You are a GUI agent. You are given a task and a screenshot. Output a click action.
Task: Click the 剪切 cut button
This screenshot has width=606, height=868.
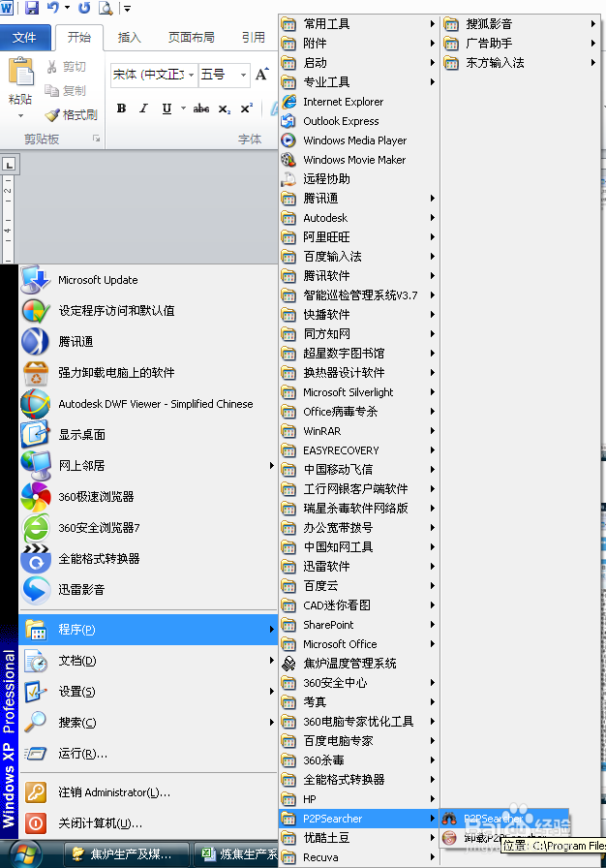click(67, 67)
